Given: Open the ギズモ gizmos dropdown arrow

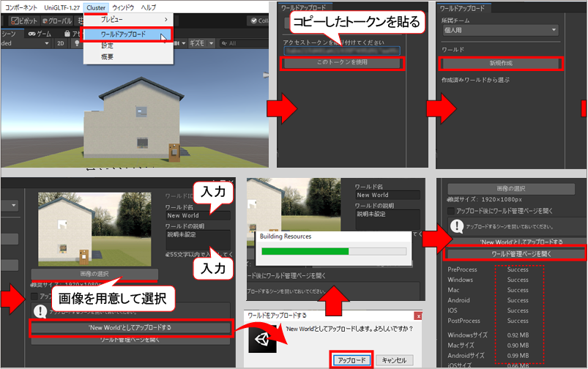Looking at the screenshot, I should (212, 43).
